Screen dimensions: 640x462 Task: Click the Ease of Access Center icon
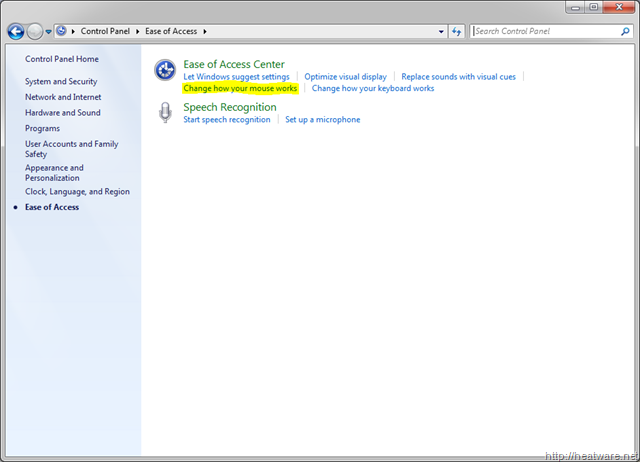[165, 70]
